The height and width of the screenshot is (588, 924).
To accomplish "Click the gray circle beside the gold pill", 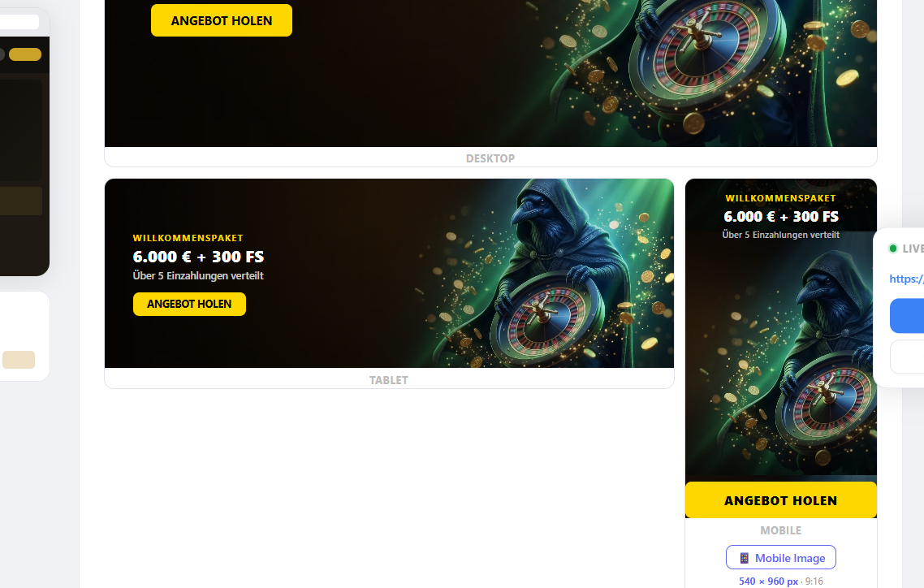I will coord(1,54).
